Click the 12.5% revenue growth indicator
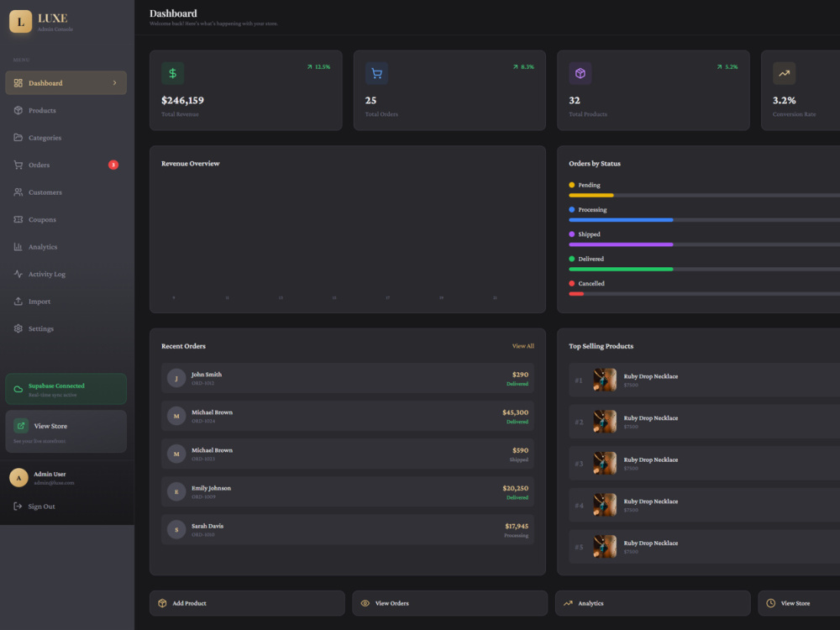 pos(318,67)
